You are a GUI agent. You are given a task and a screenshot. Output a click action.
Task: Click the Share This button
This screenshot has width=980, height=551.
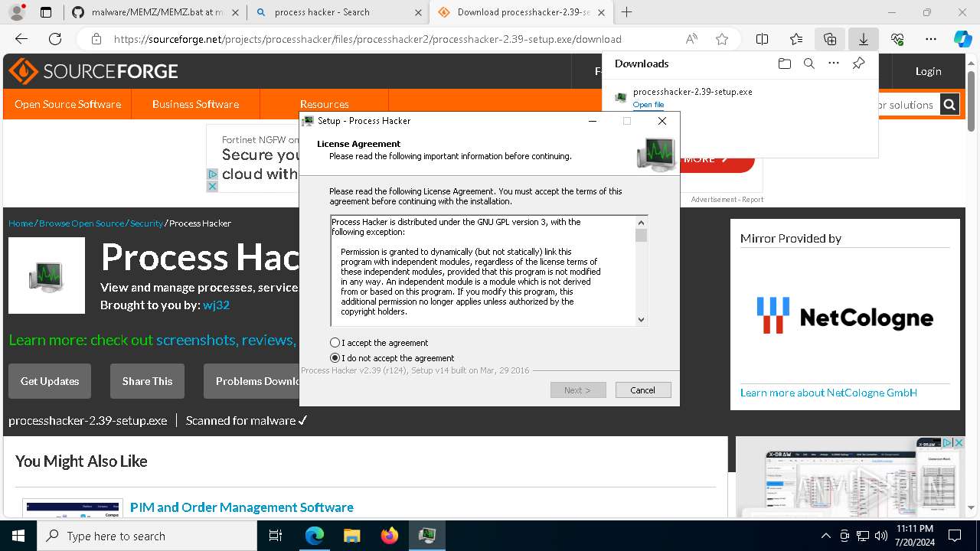tap(147, 381)
